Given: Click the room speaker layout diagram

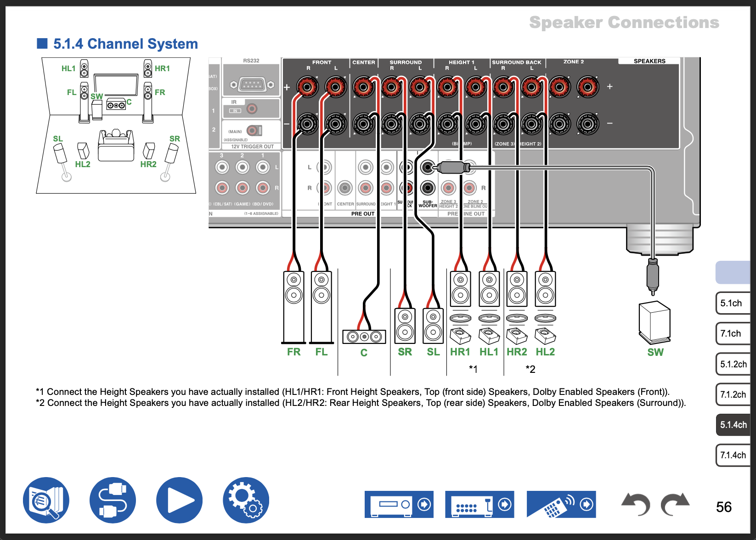Looking at the screenshot, I should click(116, 125).
